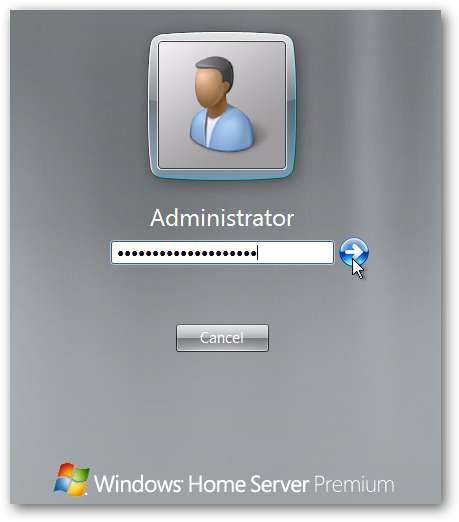Select the Administrator username label
The width and height of the screenshot is (459, 522).
pos(222,218)
